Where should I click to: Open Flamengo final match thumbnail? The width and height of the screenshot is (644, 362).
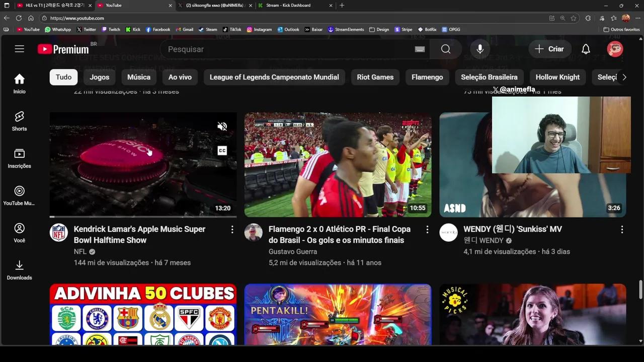pyautogui.click(x=338, y=164)
